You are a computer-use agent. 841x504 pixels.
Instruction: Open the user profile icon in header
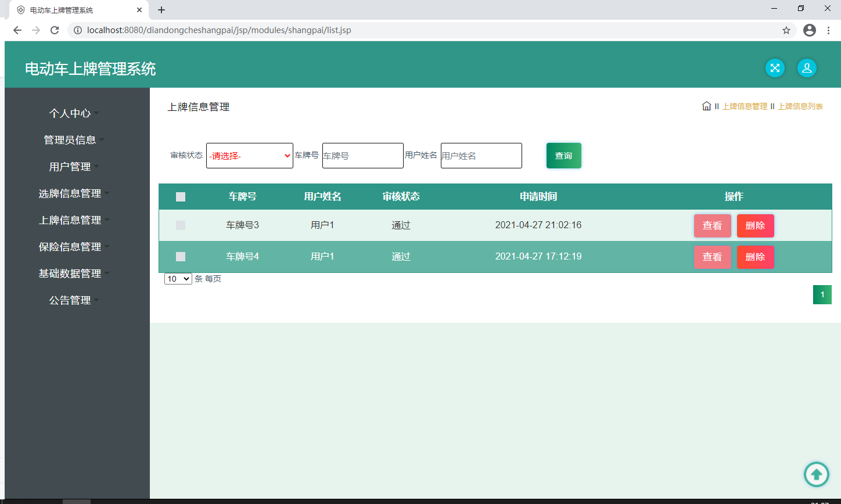click(807, 68)
